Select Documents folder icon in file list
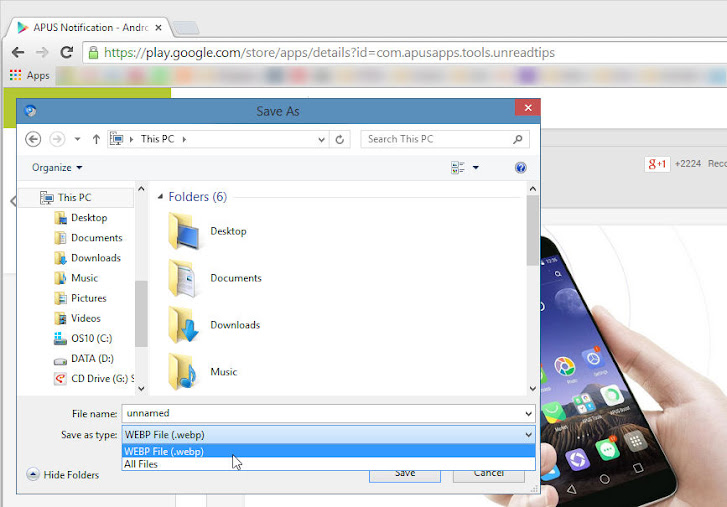The height and width of the screenshot is (507, 727). [184, 278]
